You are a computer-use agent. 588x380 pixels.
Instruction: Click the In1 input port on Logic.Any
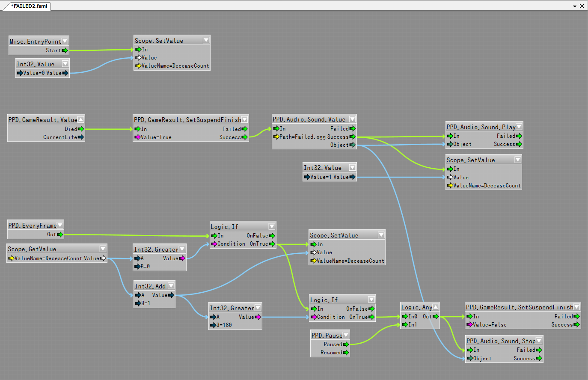[405, 325]
